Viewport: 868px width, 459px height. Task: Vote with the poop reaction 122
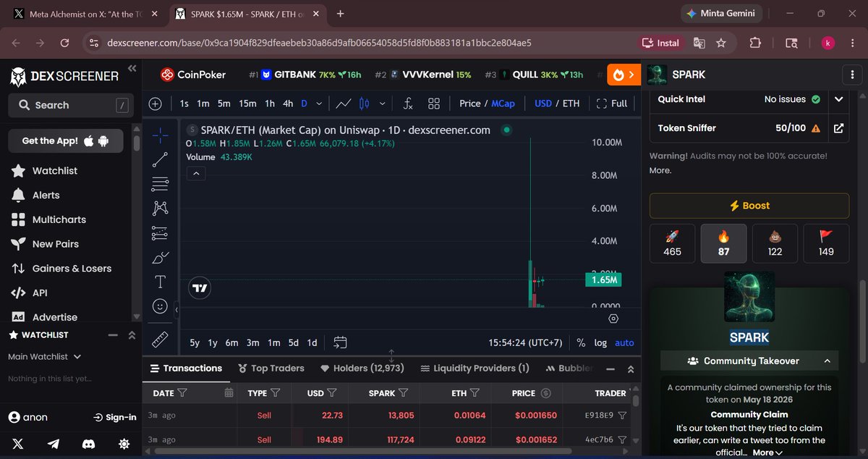pos(775,243)
